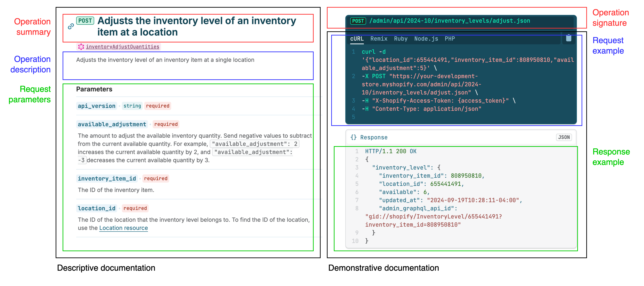Open the inventoryAdjustQuantities link

tap(123, 47)
